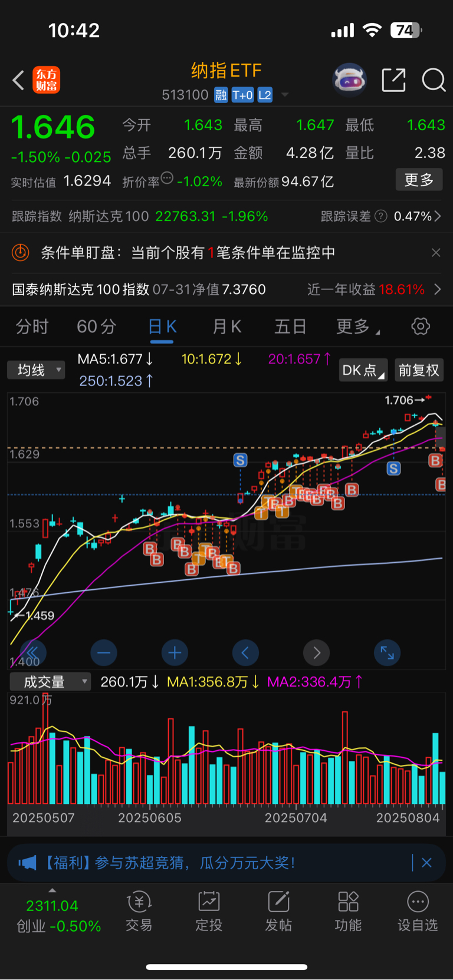Zoom out chart with minus button
The width and height of the screenshot is (453, 980).
click(104, 653)
